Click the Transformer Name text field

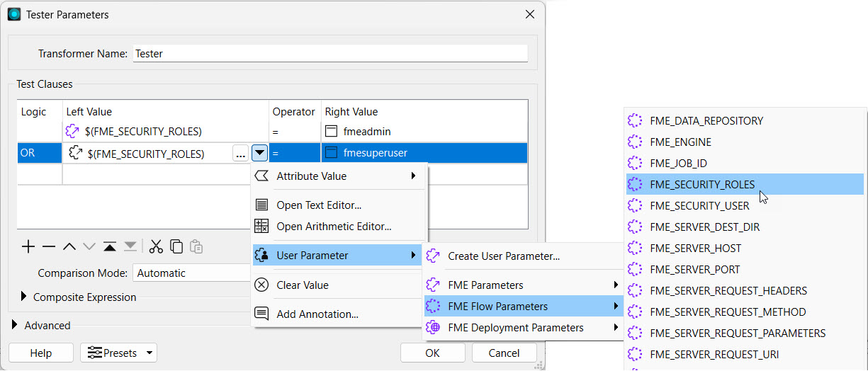[330, 54]
